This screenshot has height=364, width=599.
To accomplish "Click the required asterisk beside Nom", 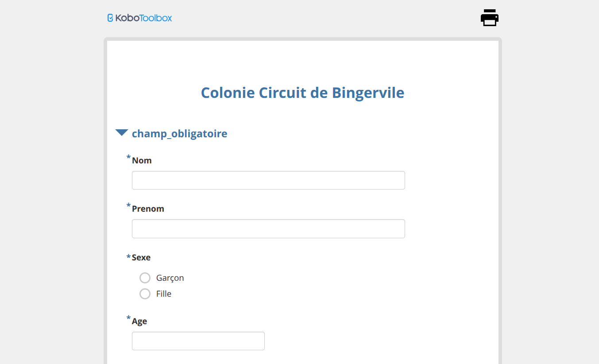I will coord(129,158).
